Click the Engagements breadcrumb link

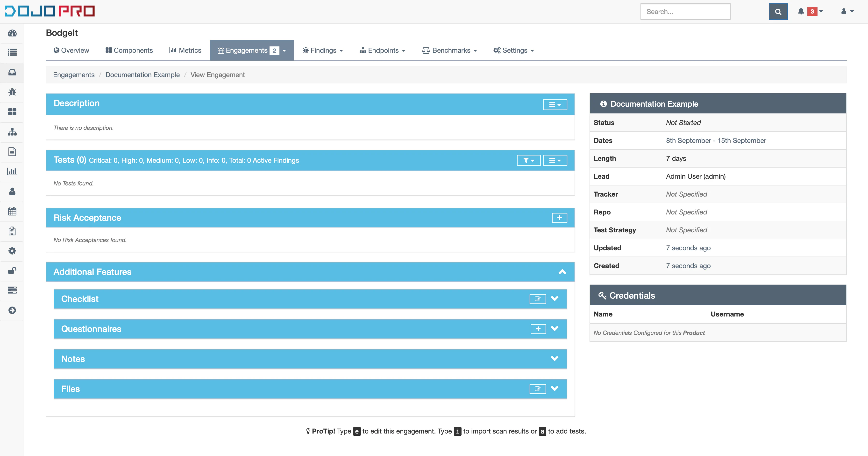click(74, 75)
